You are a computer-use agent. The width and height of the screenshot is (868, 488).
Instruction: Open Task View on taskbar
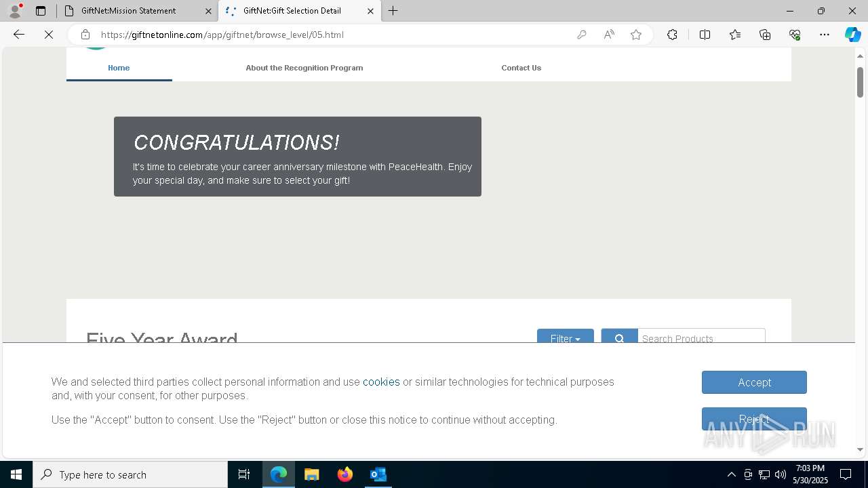coord(244,474)
